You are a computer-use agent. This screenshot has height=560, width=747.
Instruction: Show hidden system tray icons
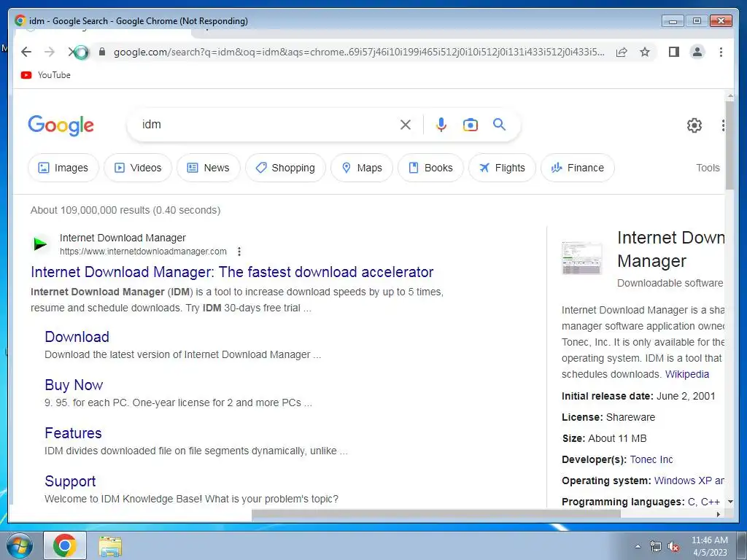(x=638, y=546)
